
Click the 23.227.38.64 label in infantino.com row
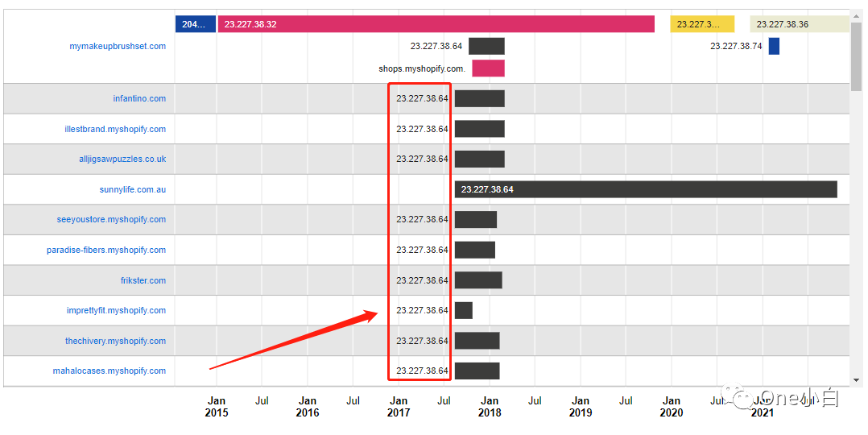pos(423,98)
